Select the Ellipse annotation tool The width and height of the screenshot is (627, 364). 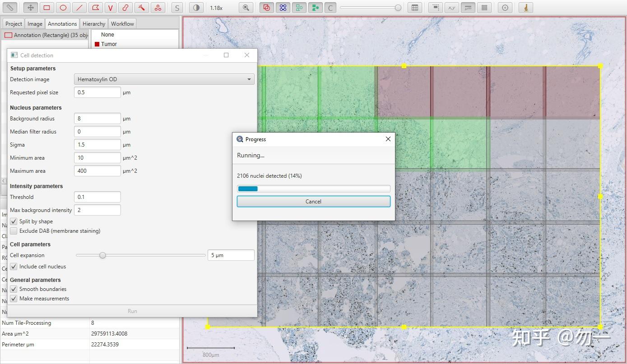click(63, 8)
